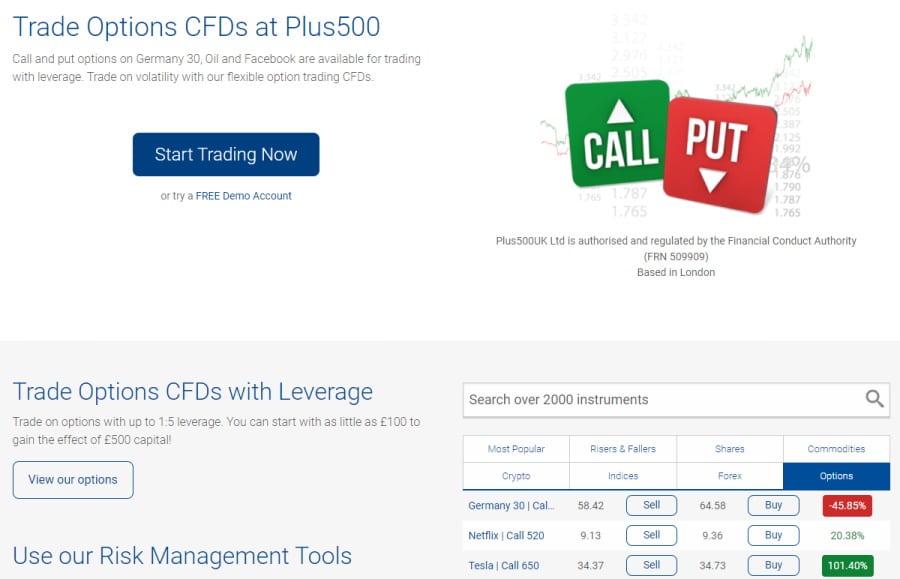
Task: Click the red PUT graphic
Action: click(719, 155)
